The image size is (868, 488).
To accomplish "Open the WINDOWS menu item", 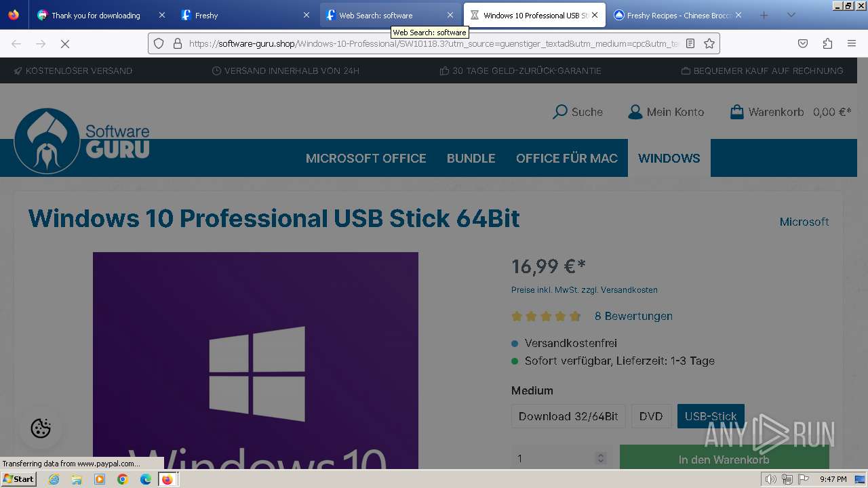I will [669, 158].
